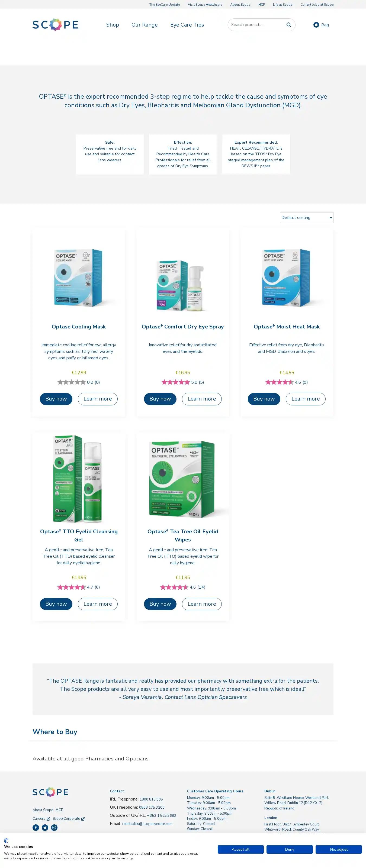Choose No, adjust cookie settings
The width and height of the screenshot is (366, 868).
tap(338, 849)
